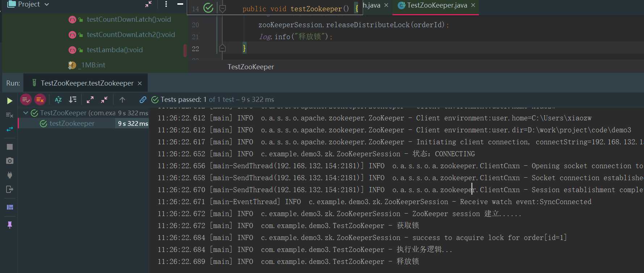Dump threads using the camera icon

click(10, 161)
